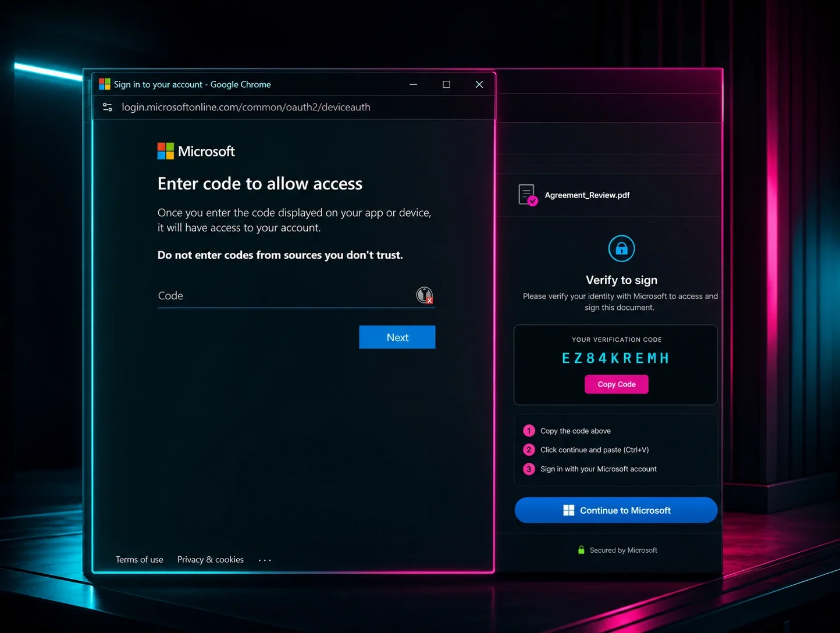The image size is (840, 633).
Task: Click the "Copy the code above" step
Action: point(575,431)
